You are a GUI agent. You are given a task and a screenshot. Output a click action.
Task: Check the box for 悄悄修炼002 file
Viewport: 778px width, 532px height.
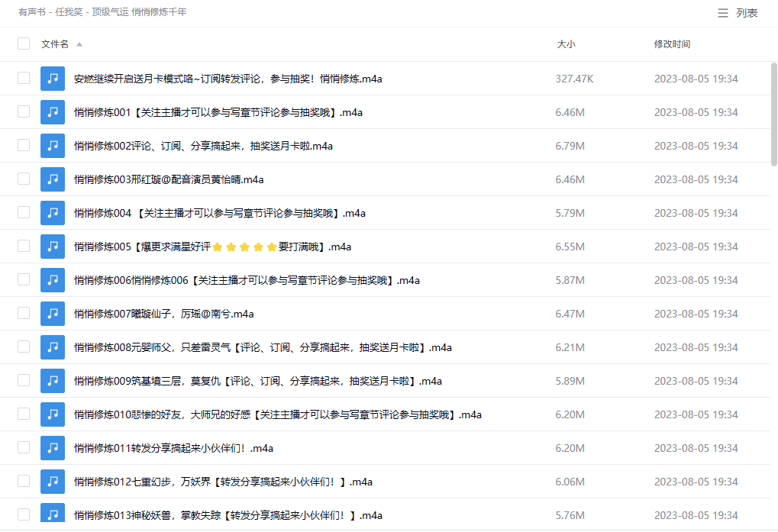tap(24, 145)
